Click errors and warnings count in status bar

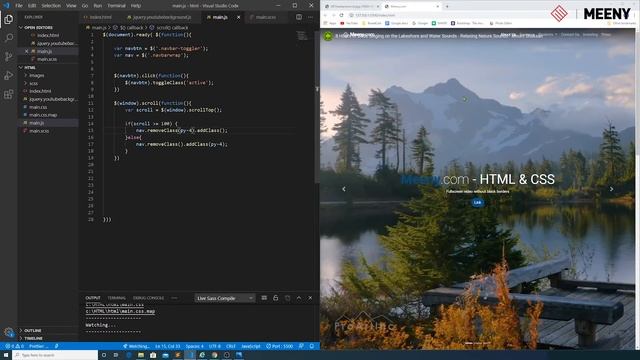pyautogui.click(x=14, y=346)
